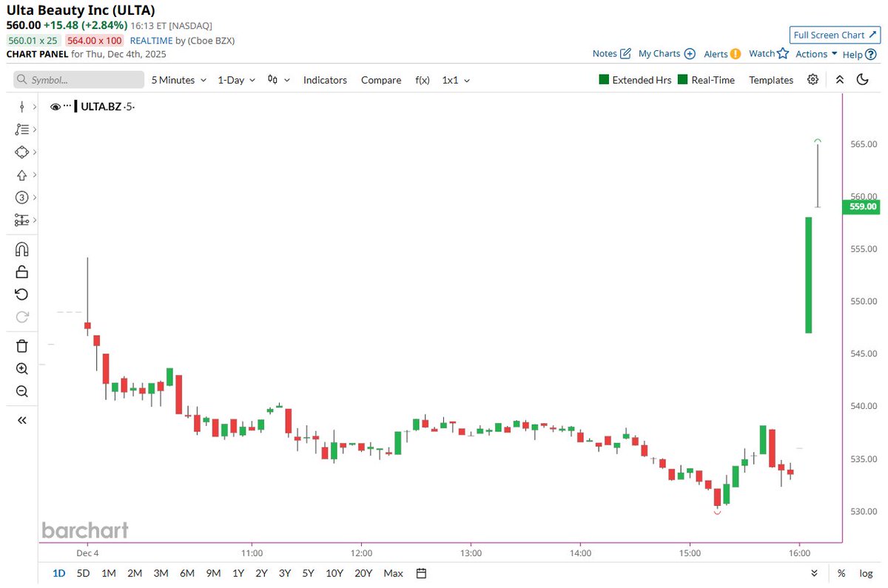Click the REALTIME label text
888x588 pixels.
point(151,41)
